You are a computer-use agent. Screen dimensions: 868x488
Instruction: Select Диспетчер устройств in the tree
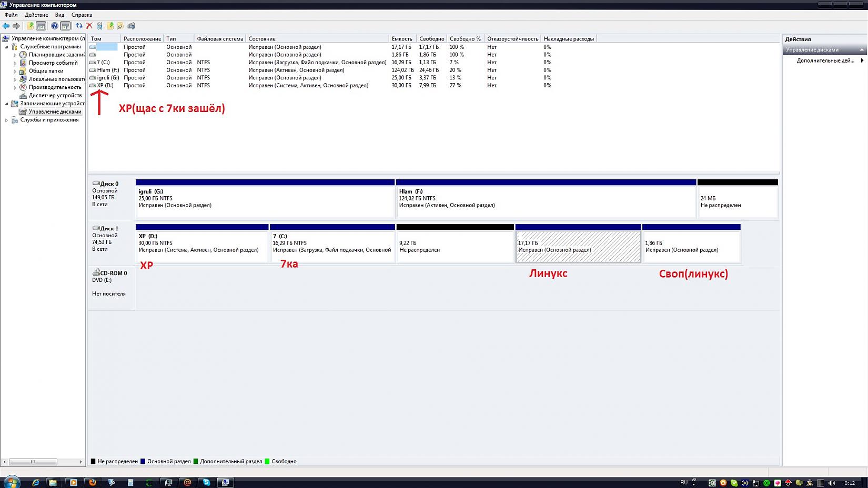[55, 95]
